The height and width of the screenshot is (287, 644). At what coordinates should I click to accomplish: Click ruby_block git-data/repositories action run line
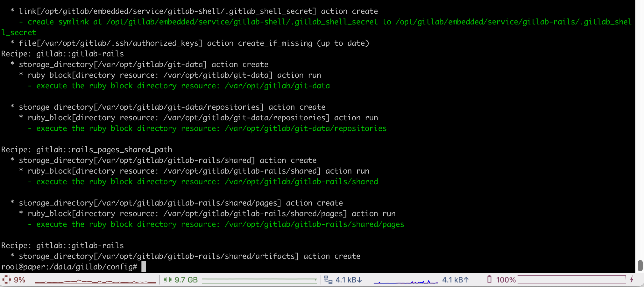tap(198, 118)
